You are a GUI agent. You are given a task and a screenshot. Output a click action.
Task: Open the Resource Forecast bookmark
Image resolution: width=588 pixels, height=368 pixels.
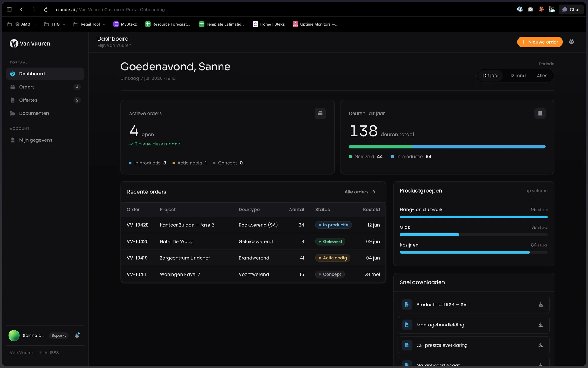(x=167, y=24)
